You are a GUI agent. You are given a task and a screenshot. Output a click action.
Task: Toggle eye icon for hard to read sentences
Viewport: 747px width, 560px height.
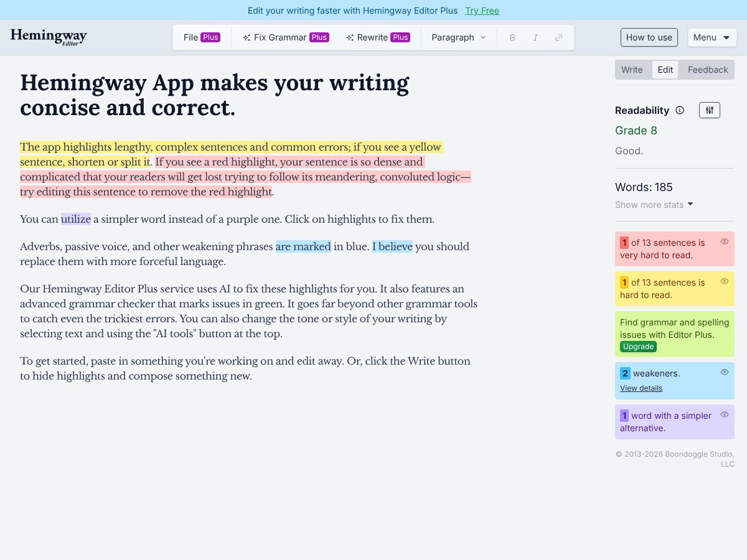coord(725,281)
